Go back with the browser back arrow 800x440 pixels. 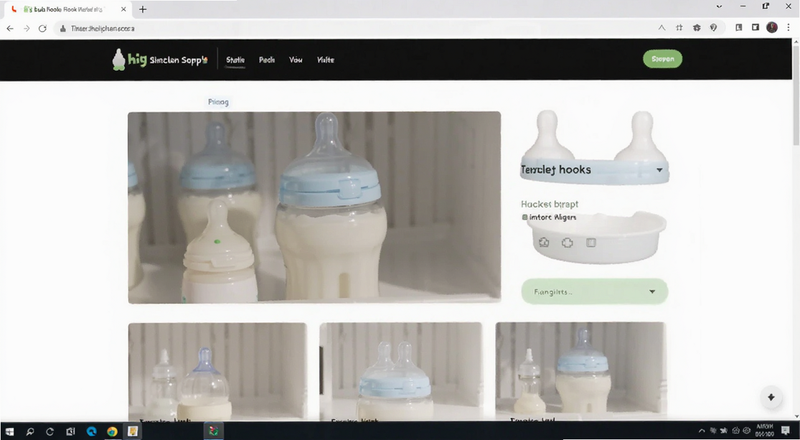click(x=10, y=29)
